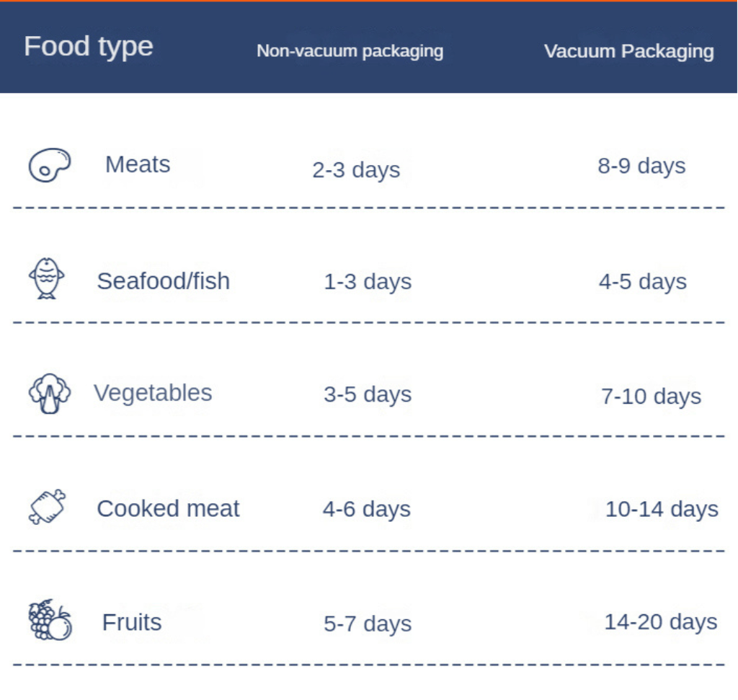Image resolution: width=738 pixels, height=700 pixels.
Task: Click the Vacuum Packaging column header
Action: (x=628, y=51)
